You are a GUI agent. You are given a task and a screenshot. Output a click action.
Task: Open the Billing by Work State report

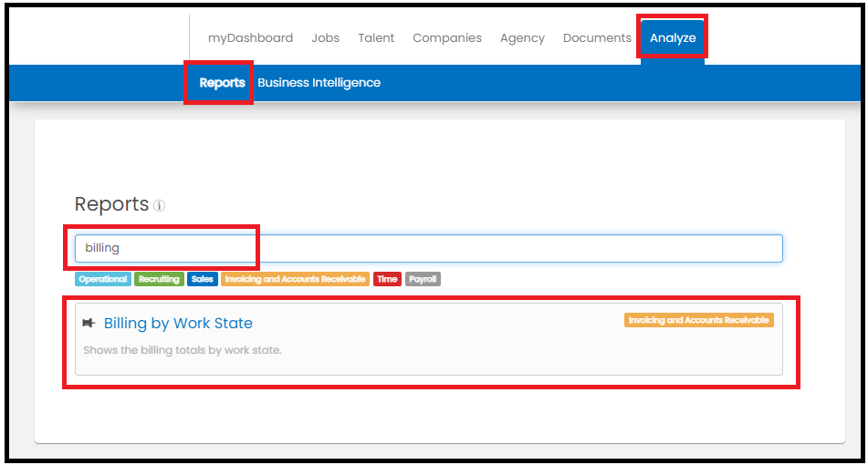pos(178,323)
